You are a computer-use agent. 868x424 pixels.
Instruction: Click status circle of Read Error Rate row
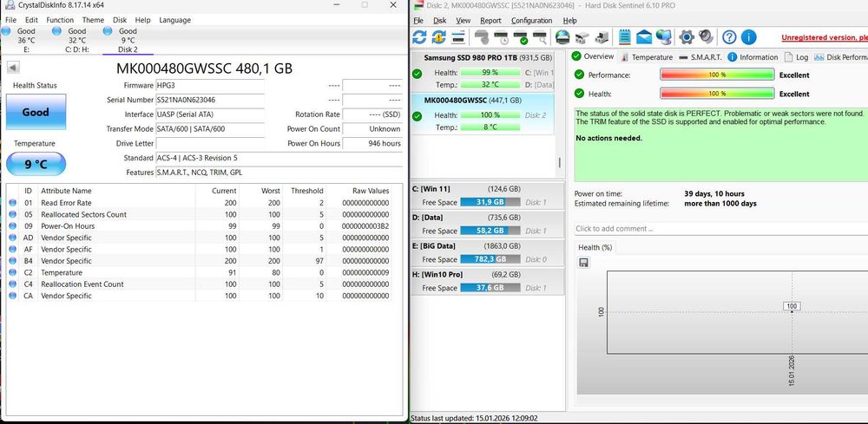[13, 203]
